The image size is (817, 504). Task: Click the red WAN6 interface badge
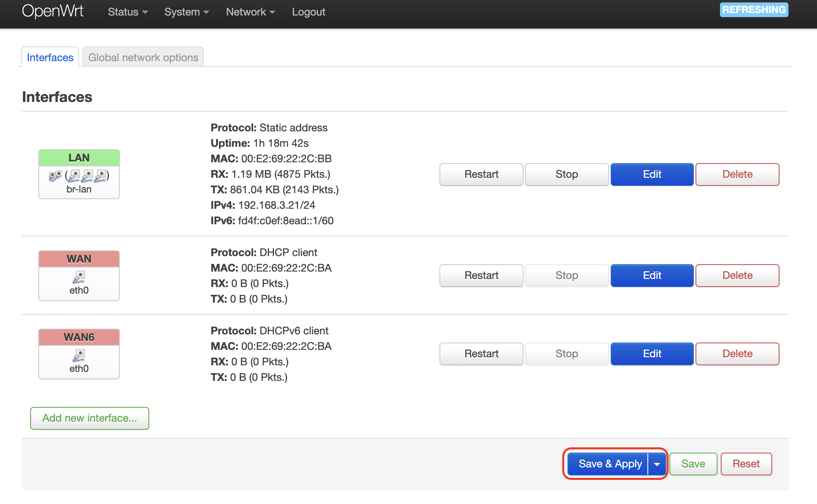[x=79, y=337]
